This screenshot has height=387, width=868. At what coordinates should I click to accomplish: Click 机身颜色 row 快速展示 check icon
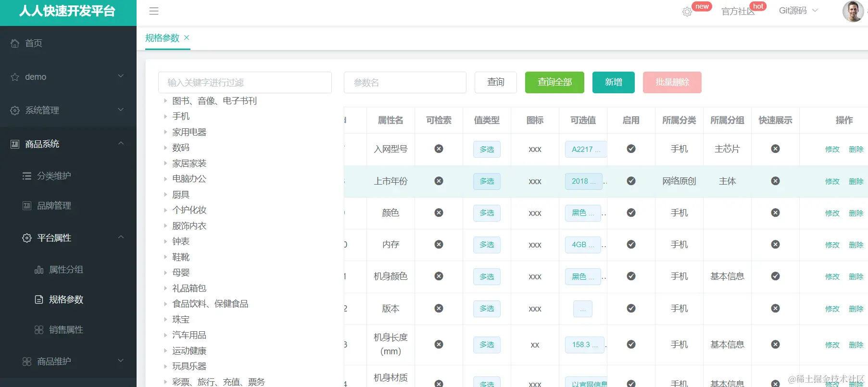[x=775, y=276]
